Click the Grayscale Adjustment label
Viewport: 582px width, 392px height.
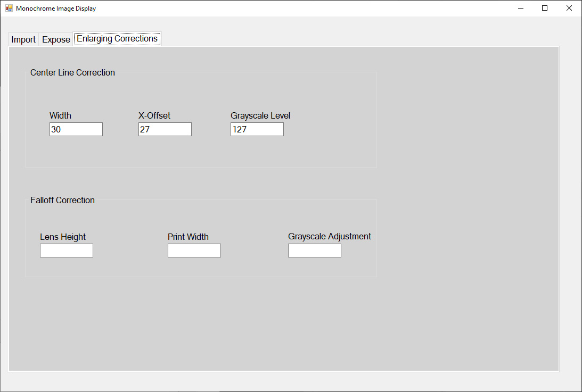pyautogui.click(x=329, y=237)
